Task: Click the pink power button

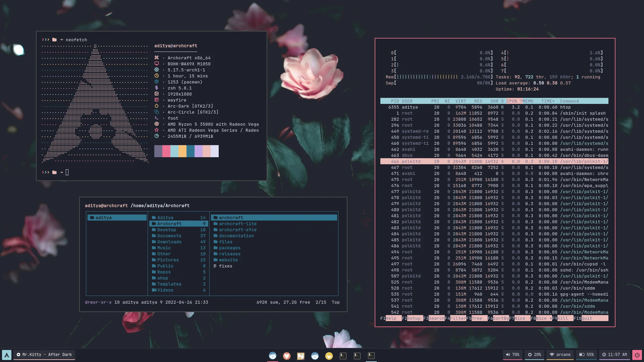Action: pyautogui.click(x=637, y=355)
